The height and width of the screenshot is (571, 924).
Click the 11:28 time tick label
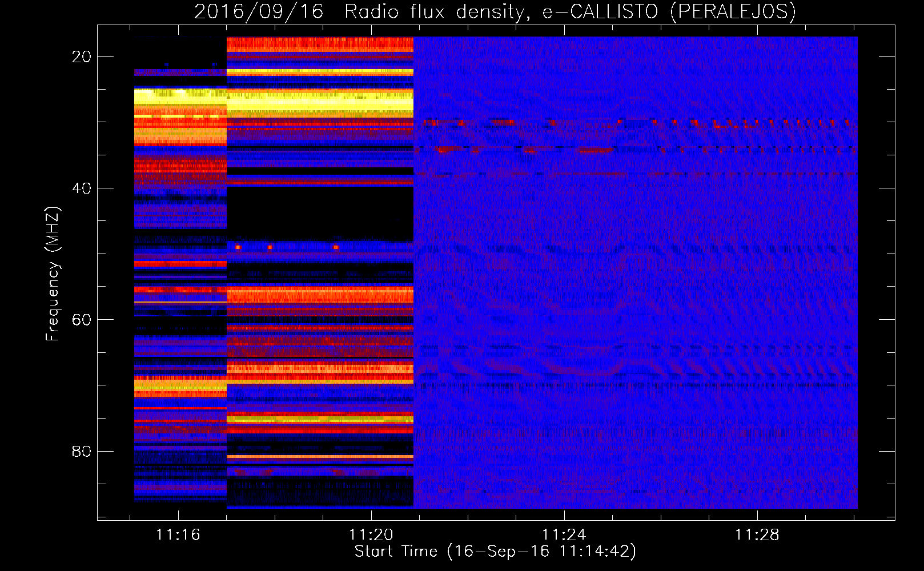click(x=757, y=534)
